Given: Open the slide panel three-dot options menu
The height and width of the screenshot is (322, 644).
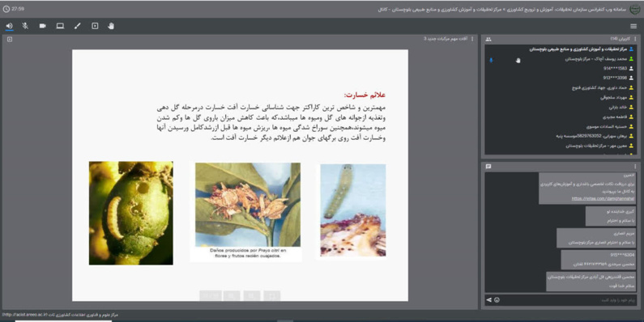Looking at the screenshot, I should [x=472, y=39].
